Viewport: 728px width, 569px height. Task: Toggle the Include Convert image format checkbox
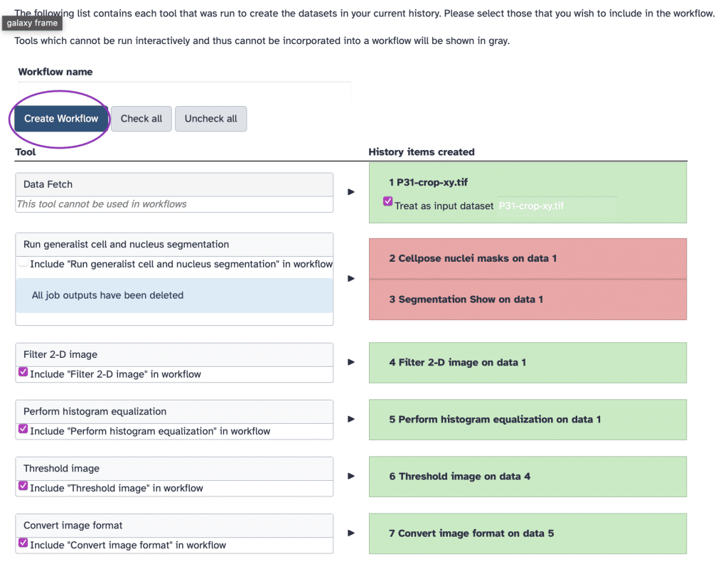click(x=23, y=543)
